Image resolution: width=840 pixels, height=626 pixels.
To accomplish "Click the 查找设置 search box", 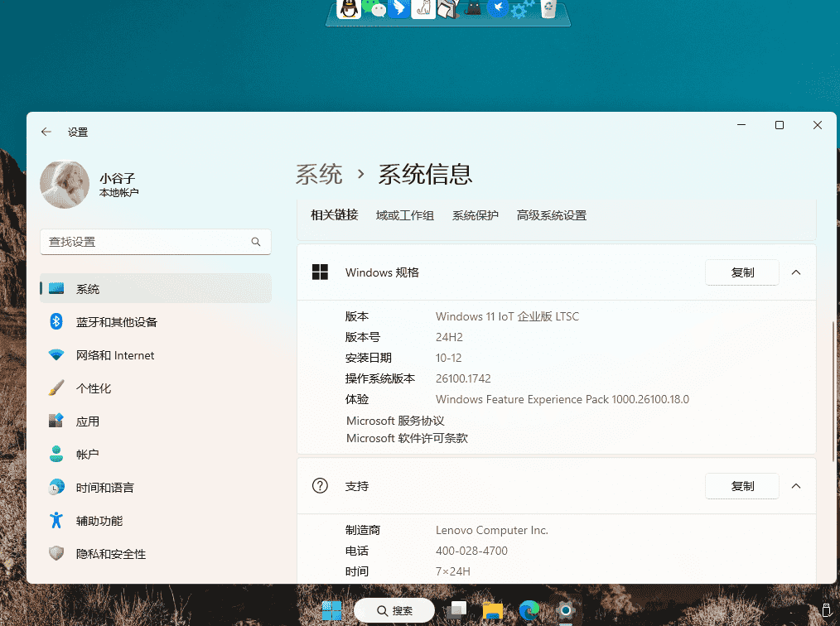I will (x=156, y=242).
